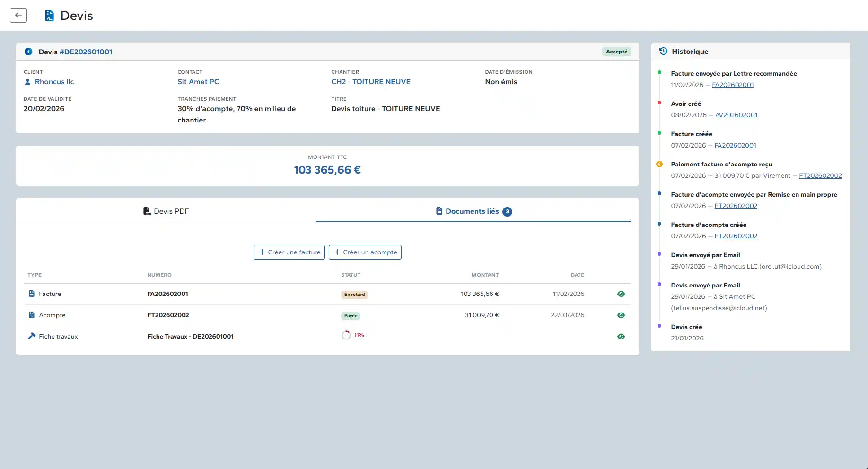Click the Historique clock icon
Screen dimensions: 868x469
coord(663,51)
